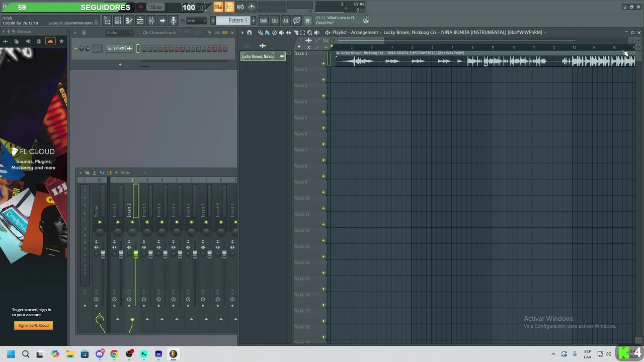Toggle the 3.2 countdown before recording
Image resolution: width=644 pixels, height=362 pixels.
(x=229, y=7)
